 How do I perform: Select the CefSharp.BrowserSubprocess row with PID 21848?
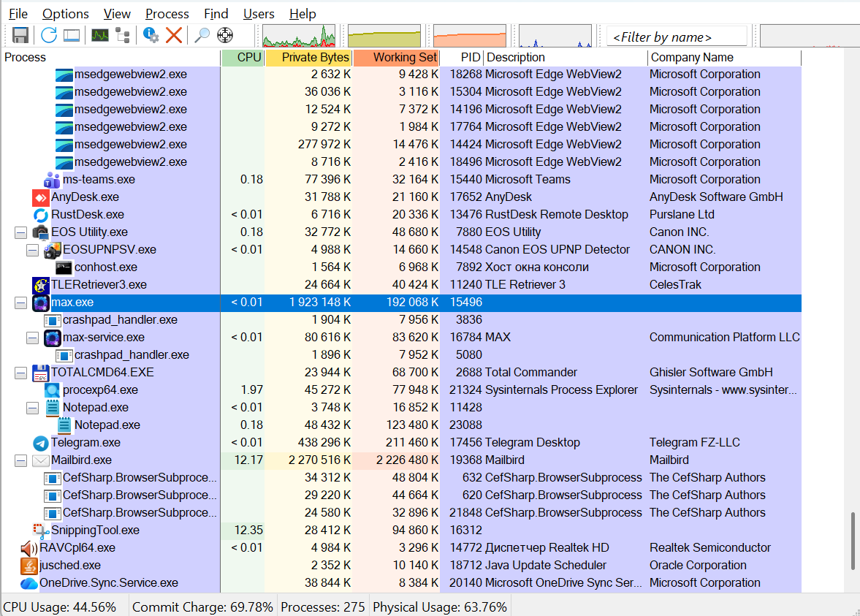tap(401, 513)
